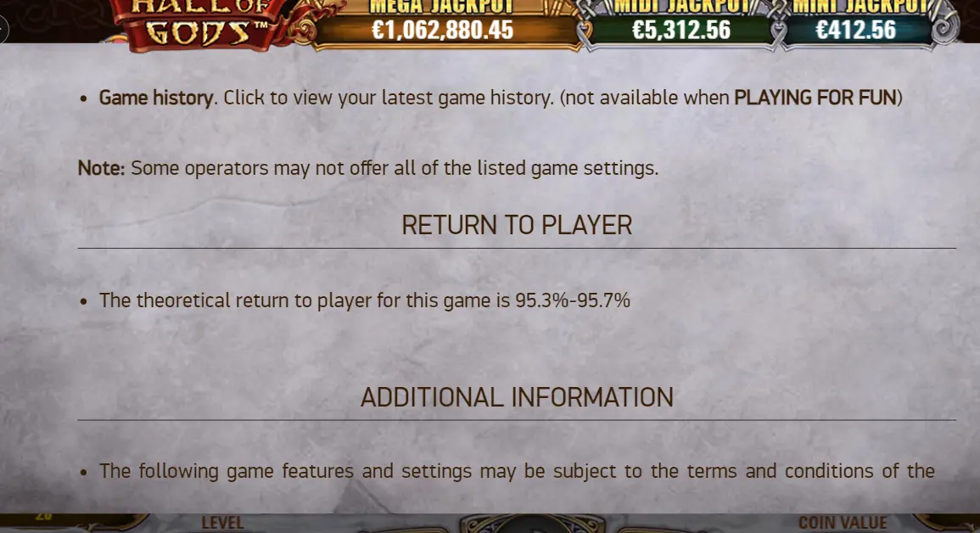This screenshot has height=533, width=980.
Task: Click the dark circular button at the top-left edge
Action: [x=3, y=30]
